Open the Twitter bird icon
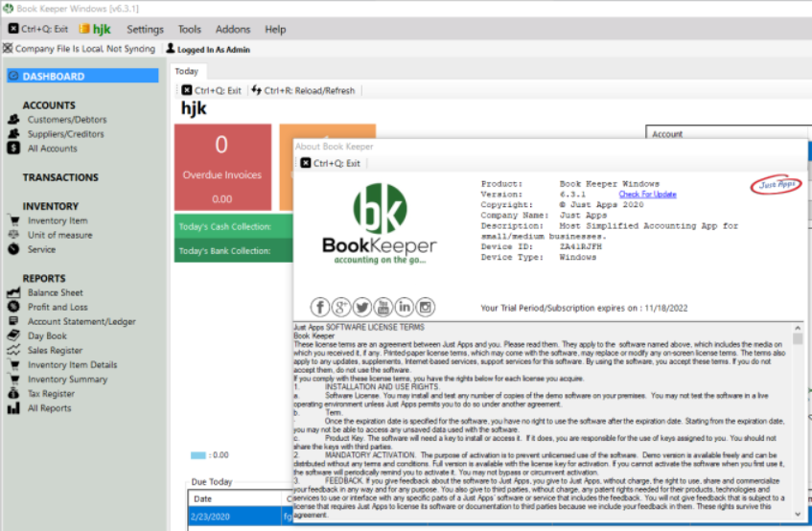 click(362, 308)
